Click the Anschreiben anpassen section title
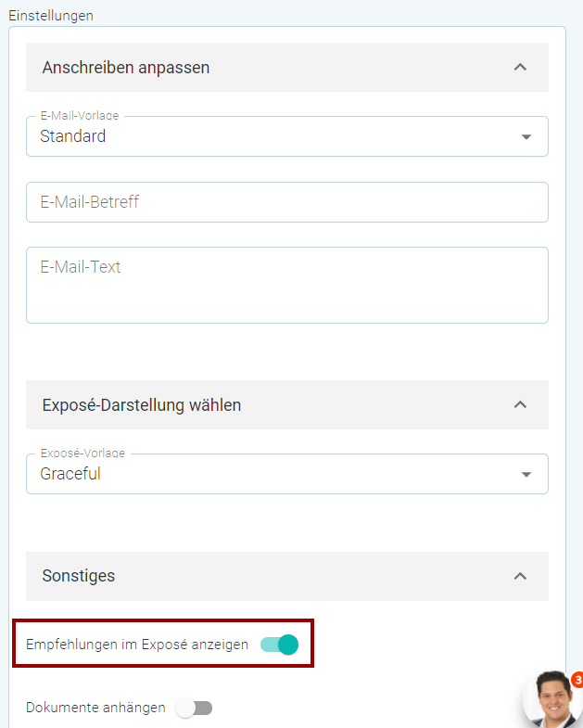Viewport: 583px width, 728px height. [x=126, y=68]
